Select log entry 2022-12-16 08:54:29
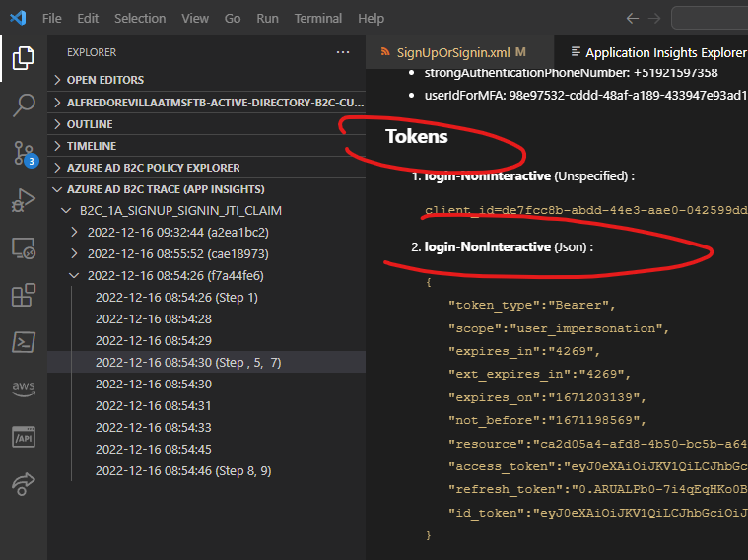 [207, 341]
